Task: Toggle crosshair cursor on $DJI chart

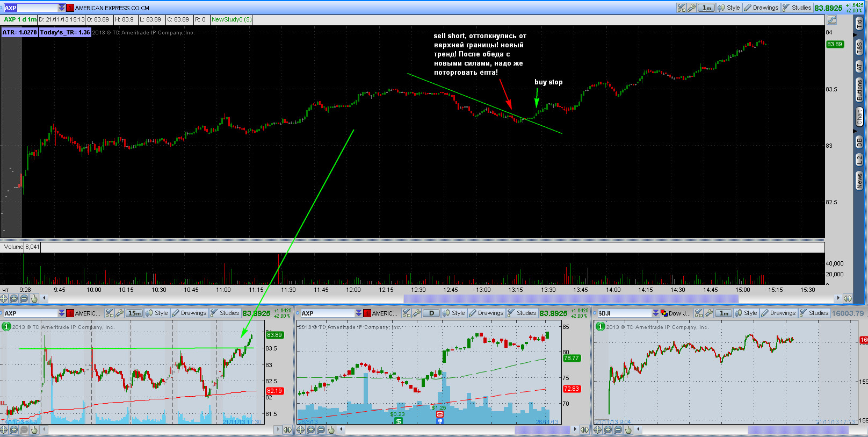Action: click(598, 429)
